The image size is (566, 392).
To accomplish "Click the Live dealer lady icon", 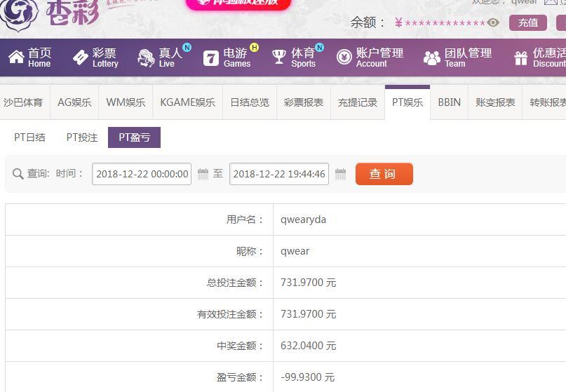I will (x=146, y=58).
